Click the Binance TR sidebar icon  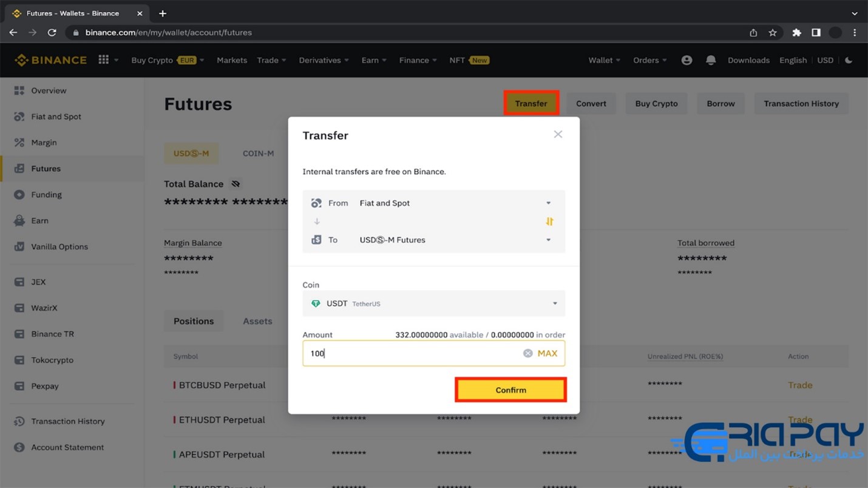19,334
